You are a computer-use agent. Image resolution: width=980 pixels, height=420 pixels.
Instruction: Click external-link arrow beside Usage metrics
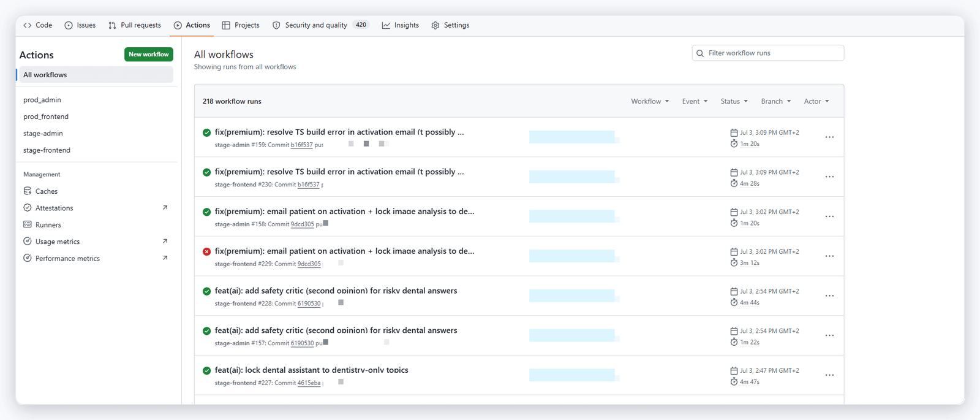(x=165, y=242)
